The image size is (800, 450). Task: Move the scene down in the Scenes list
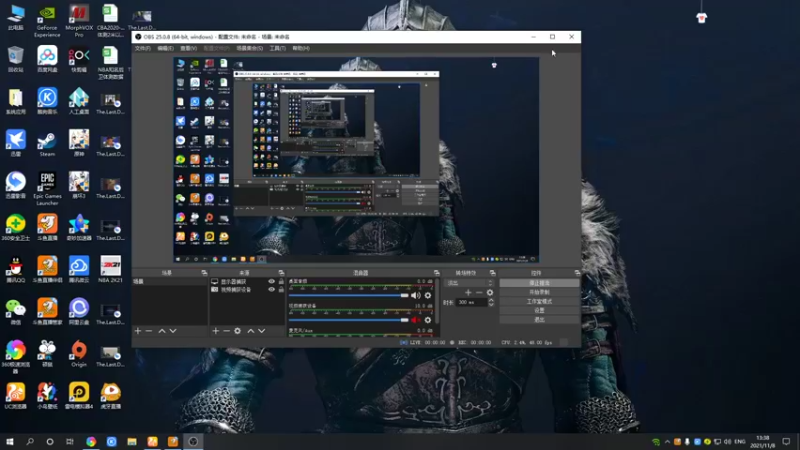coord(173,331)
